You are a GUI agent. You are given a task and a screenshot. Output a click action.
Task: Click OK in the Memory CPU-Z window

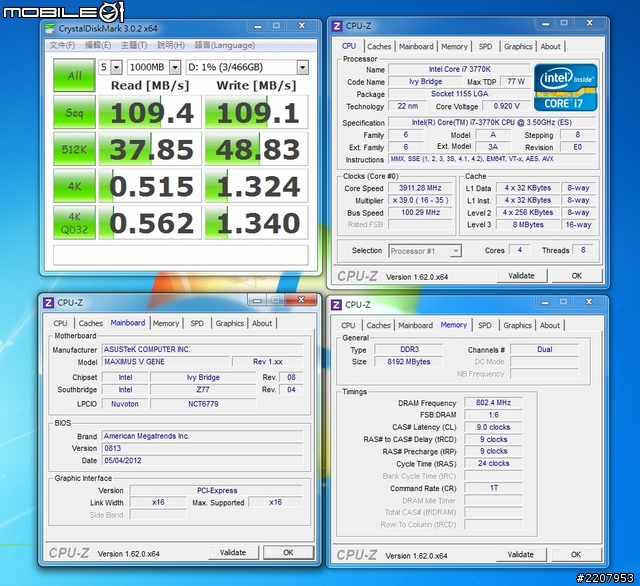[x=576, y=555]
